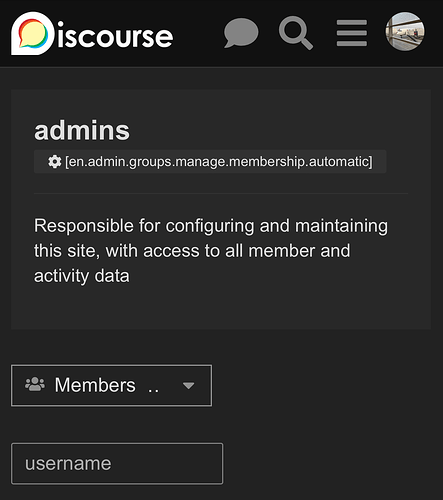Open the user avatar profile menu
This screenshot has width=443, height=500.
click(405, 32)
